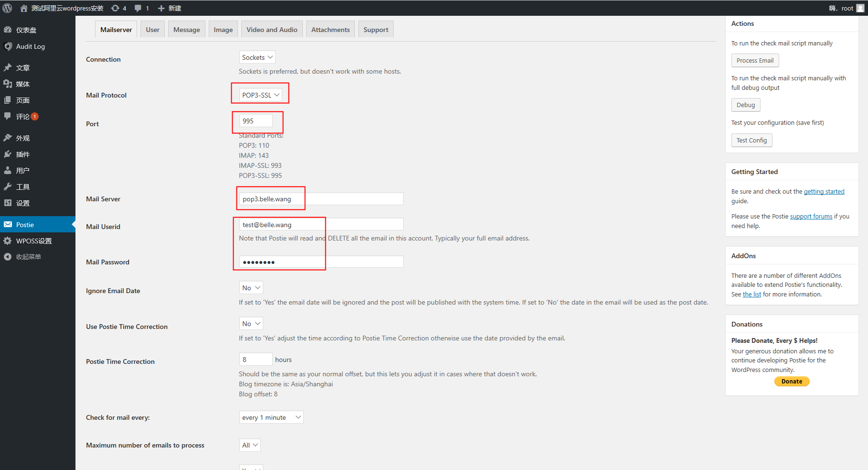The height and width of the screenshot is (470, 868).
Task: Switch to the Video and Audio tab
Action: (271, 30)
